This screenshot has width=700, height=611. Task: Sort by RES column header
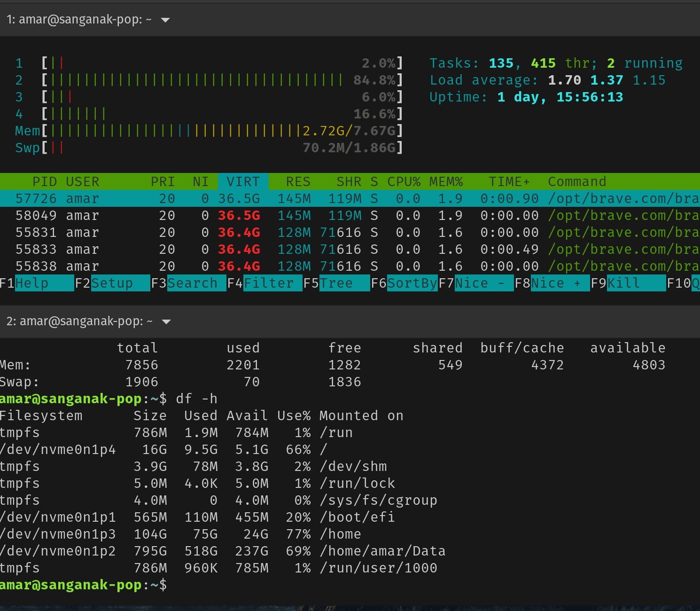tap(298, 182)
